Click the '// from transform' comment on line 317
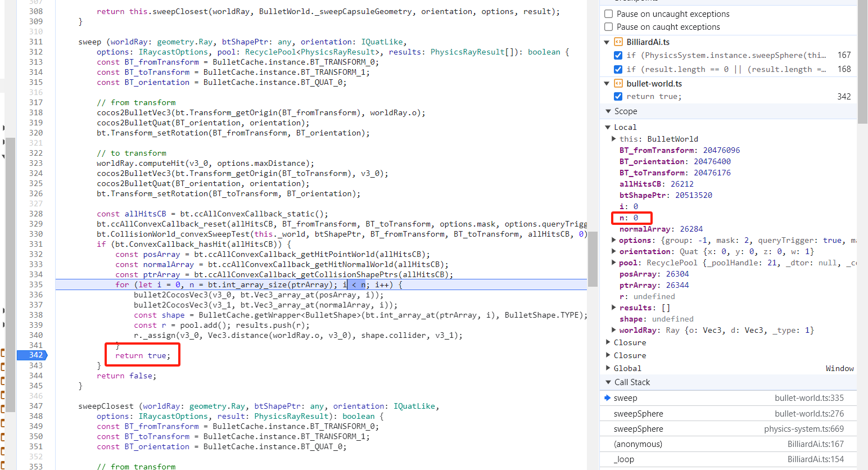The height and width of the screenshot is (470, 868). click(136, 102)
